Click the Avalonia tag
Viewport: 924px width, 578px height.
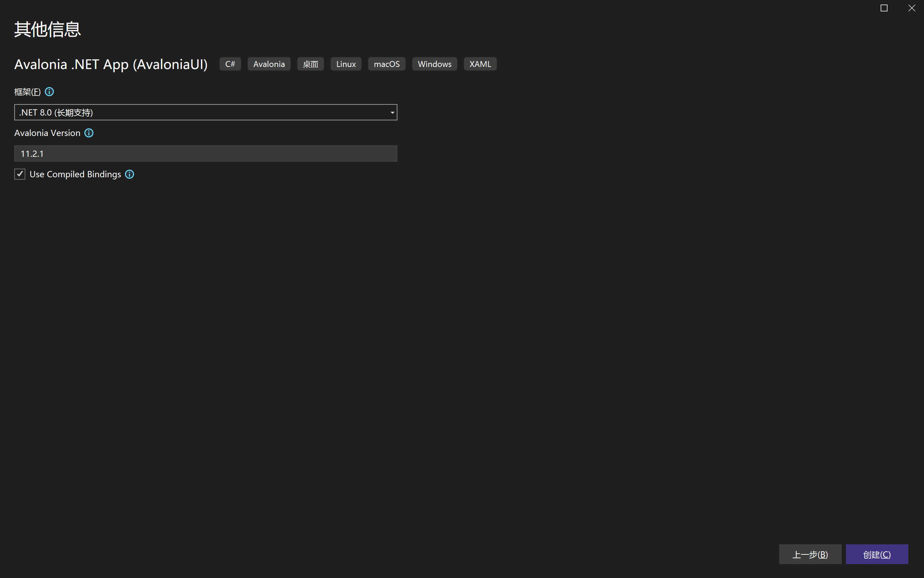pos(269,64)
